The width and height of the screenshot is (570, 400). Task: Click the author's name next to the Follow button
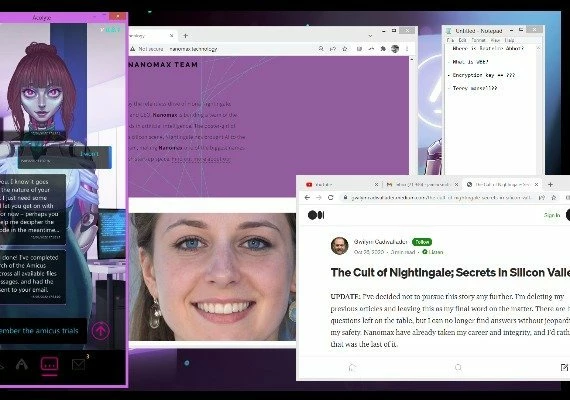tap(380, 242)
